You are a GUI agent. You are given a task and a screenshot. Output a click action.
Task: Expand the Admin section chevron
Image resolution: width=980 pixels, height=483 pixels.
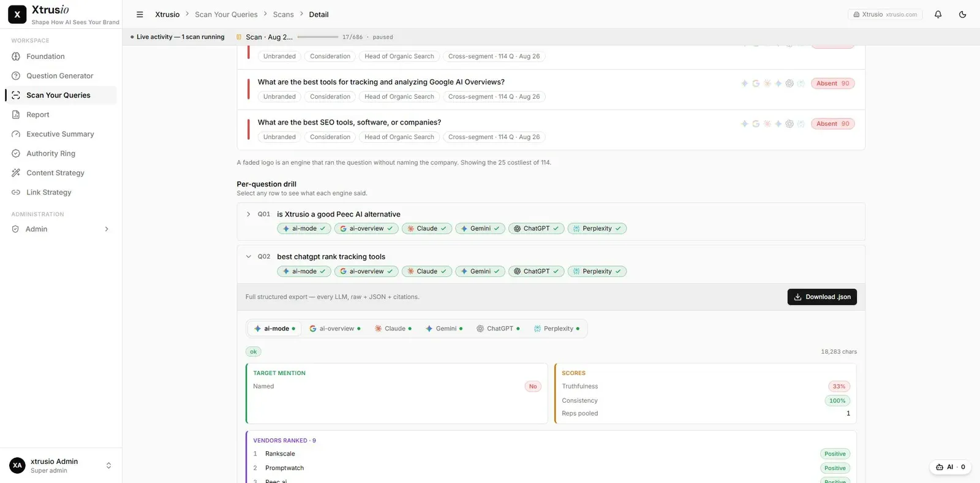107,229
